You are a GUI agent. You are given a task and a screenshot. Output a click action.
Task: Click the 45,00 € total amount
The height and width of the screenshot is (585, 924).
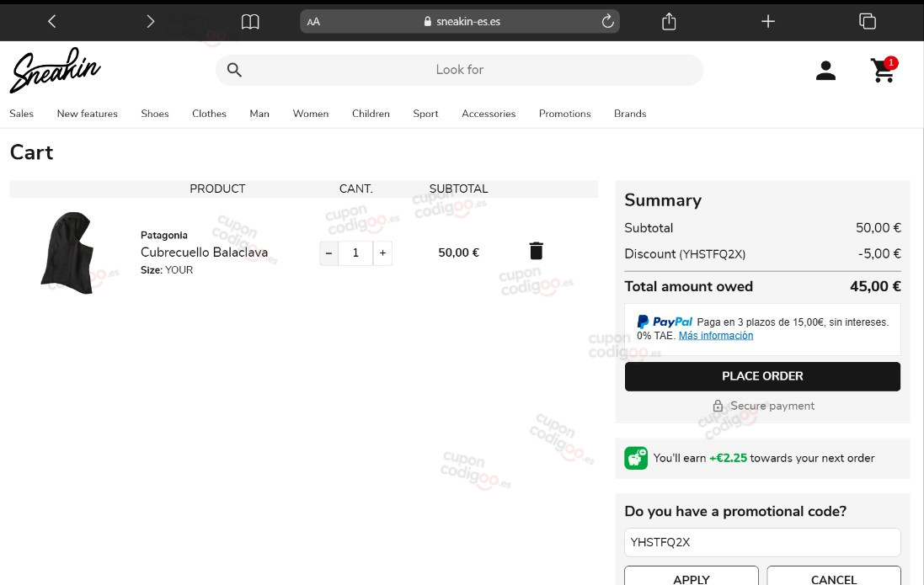[875, 286]
